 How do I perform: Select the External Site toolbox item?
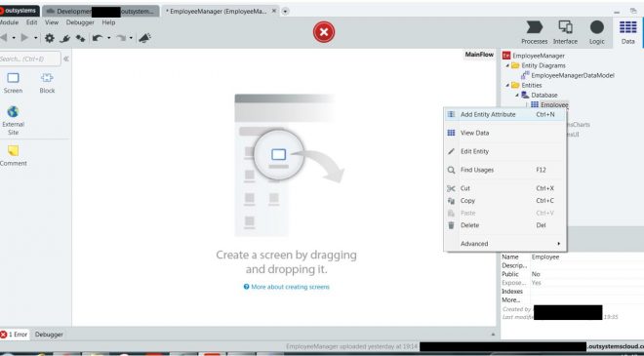pos(13,121)
